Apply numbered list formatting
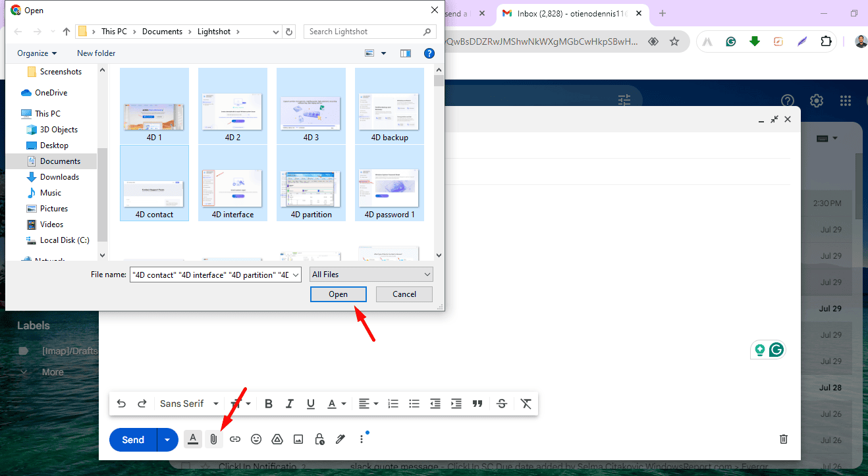 (x=393, y=404)
